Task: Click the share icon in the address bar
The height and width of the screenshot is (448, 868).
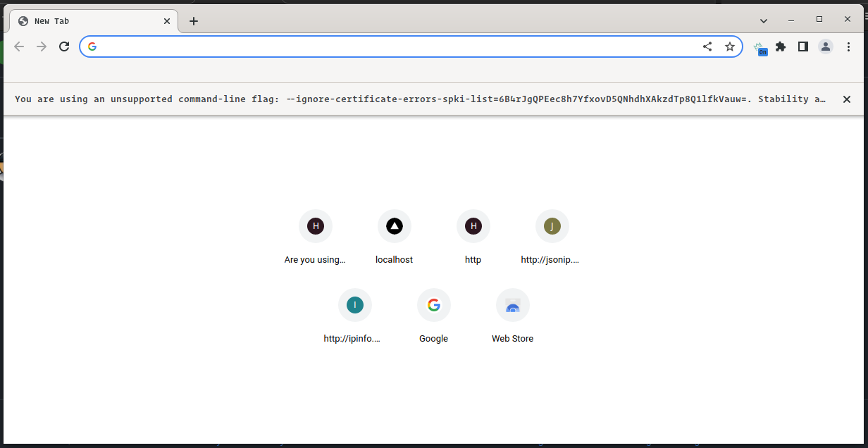Action: 707,46
